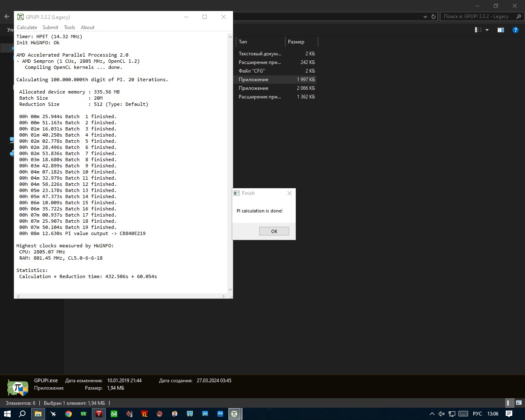Viewport: 525px width, 420px height.
Task: Refresh the Explorer folder view
Action: 434,16
